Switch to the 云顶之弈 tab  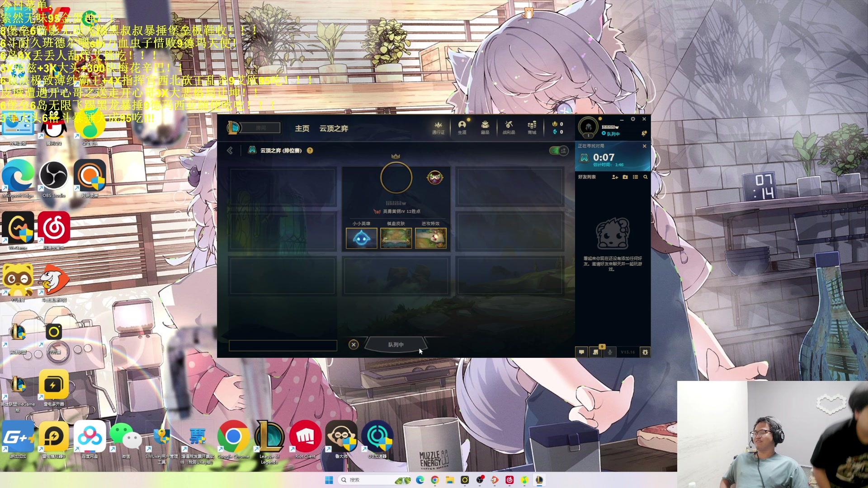[x=334, y=128]
